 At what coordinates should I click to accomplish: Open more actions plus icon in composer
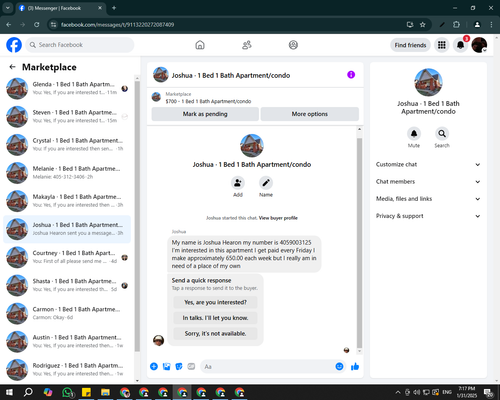coord(154,367)
